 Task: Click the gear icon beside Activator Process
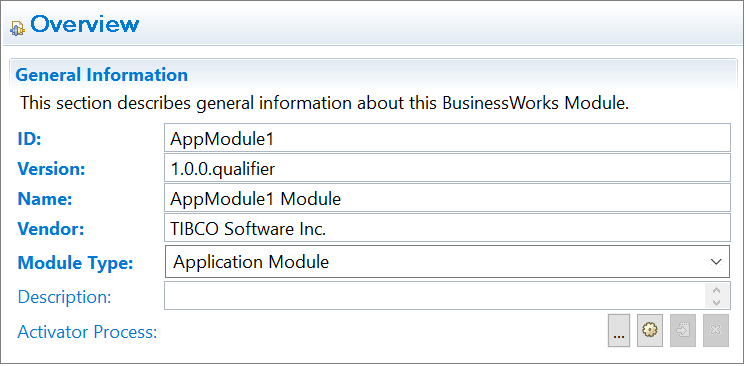[x=649, y=330]
